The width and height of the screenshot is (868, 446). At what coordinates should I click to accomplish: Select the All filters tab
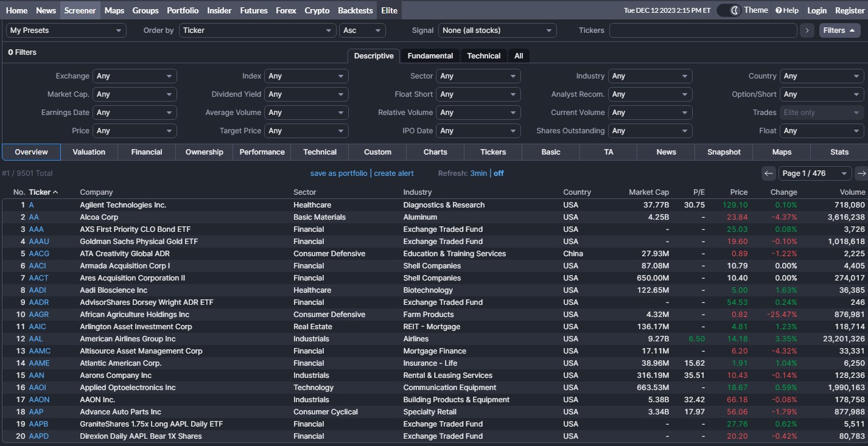[x=519, y=56]
